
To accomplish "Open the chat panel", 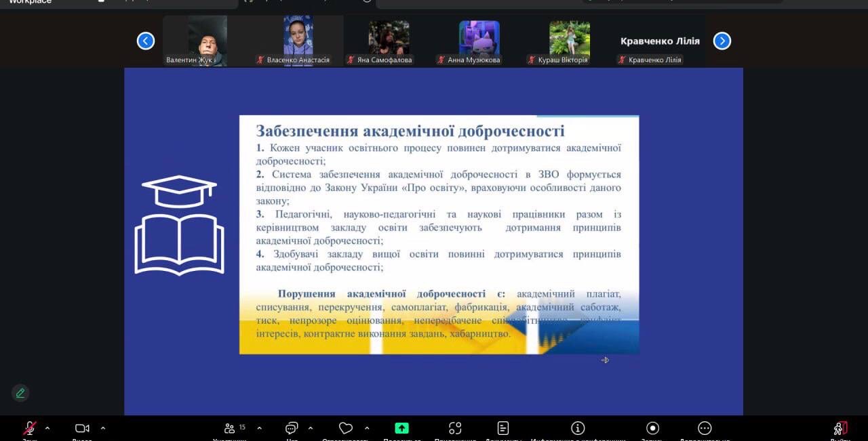I will 292,428.
